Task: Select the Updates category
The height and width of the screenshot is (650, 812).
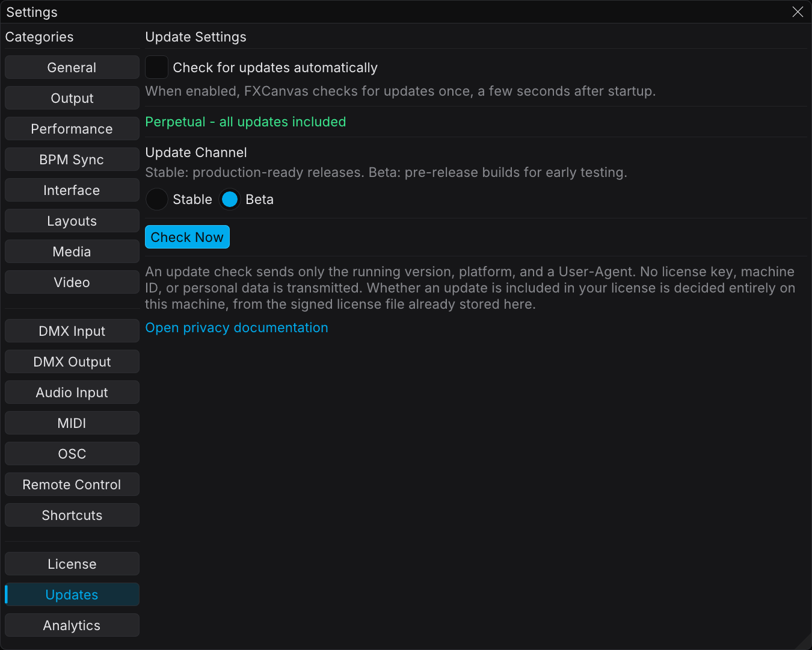Action: coord(72,595)
